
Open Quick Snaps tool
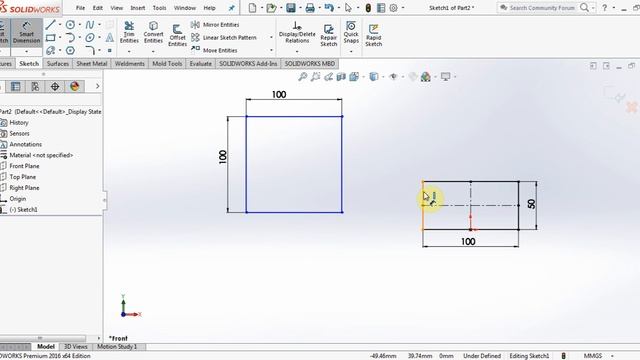coord(351,32)
